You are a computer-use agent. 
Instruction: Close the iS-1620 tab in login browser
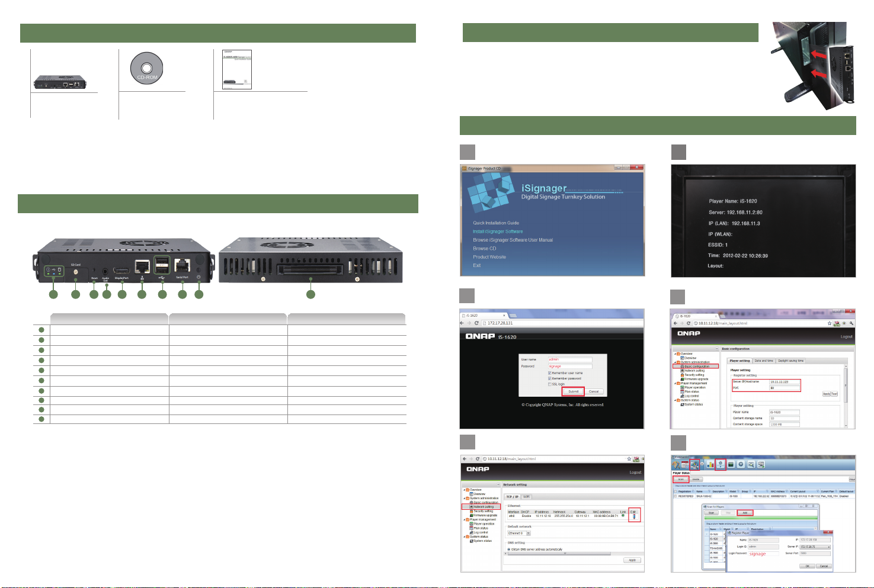pos(504,316)
